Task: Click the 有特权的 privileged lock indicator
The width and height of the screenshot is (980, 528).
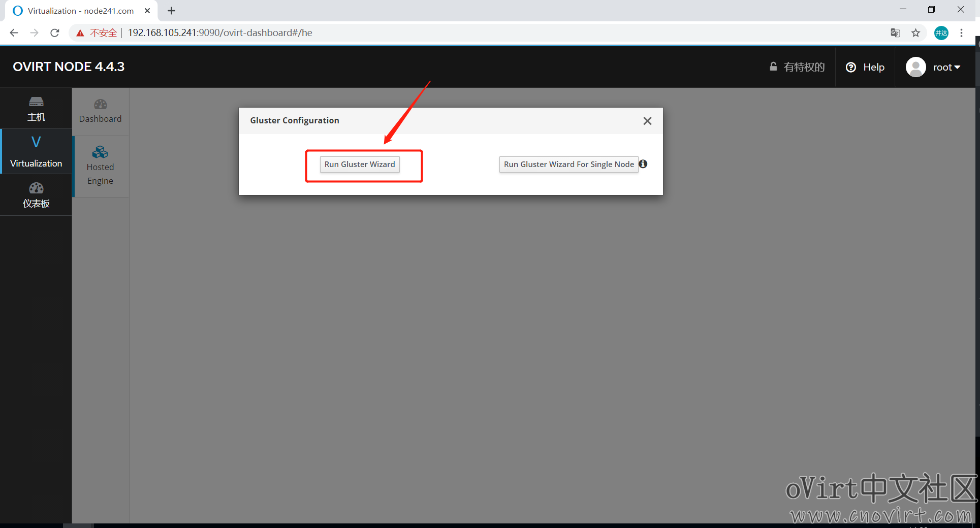Action: (797, 67)
